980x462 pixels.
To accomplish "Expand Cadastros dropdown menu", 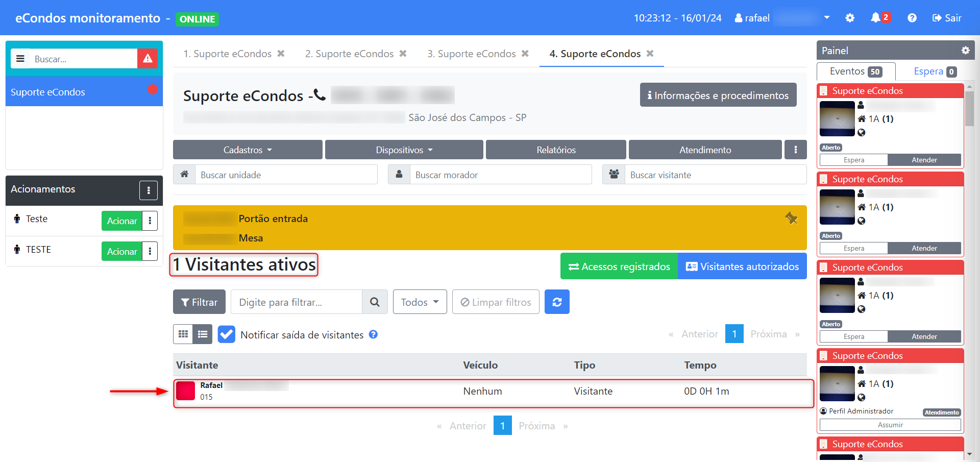I will click(248, 150).
